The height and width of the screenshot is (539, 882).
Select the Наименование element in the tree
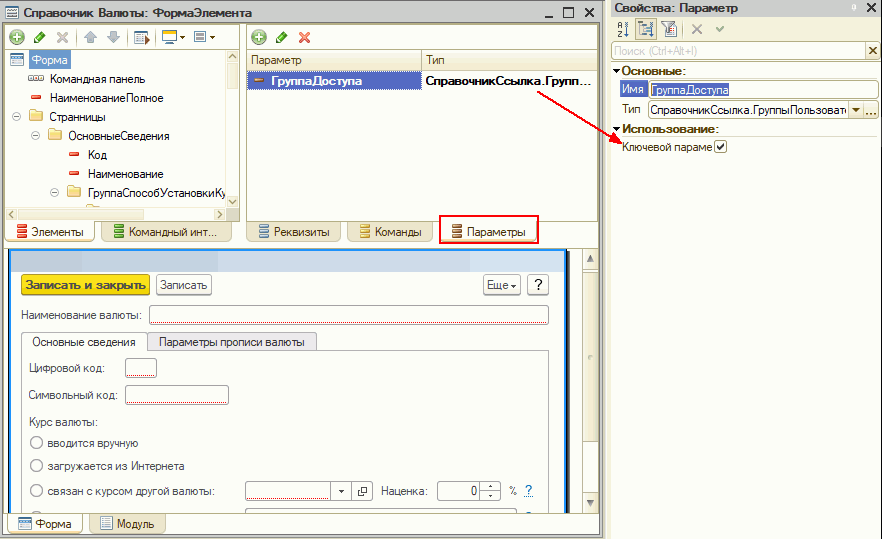(125, 174)
